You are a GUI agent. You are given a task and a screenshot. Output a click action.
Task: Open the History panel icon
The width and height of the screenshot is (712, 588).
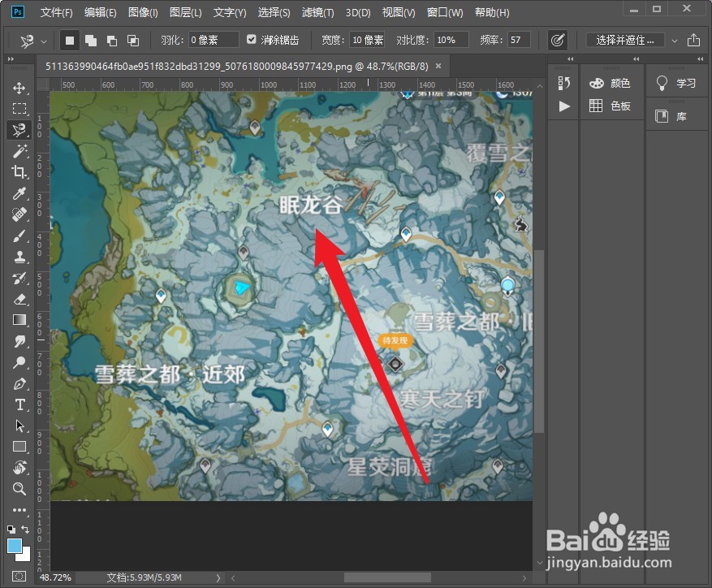tap(563, 83)
